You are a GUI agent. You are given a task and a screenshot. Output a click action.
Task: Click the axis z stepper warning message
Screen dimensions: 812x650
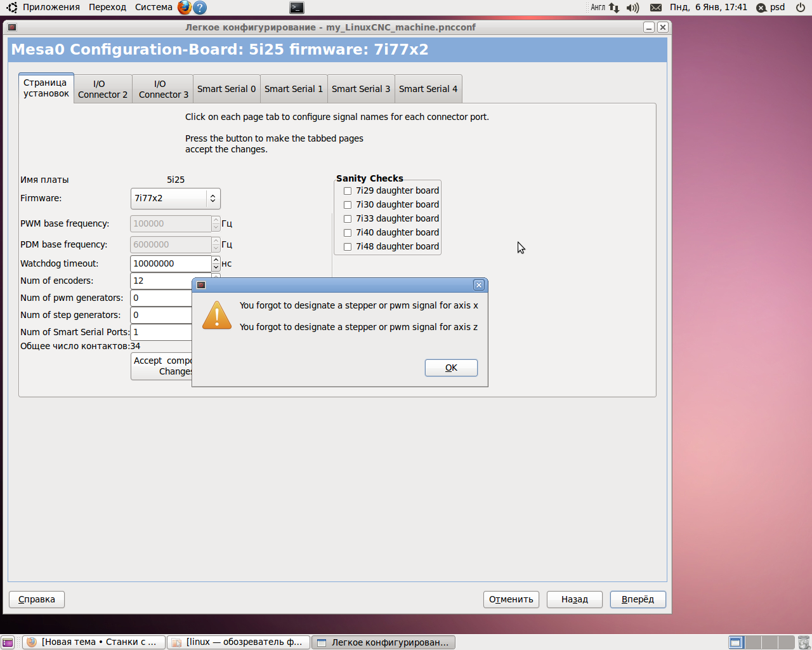[359, 327]
